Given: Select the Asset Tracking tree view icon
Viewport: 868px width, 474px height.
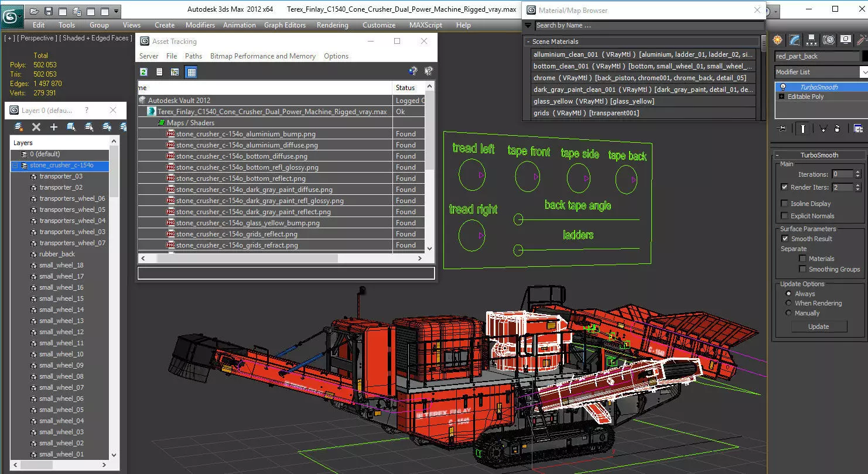Looking at the screenshot, I should point(175,72).
